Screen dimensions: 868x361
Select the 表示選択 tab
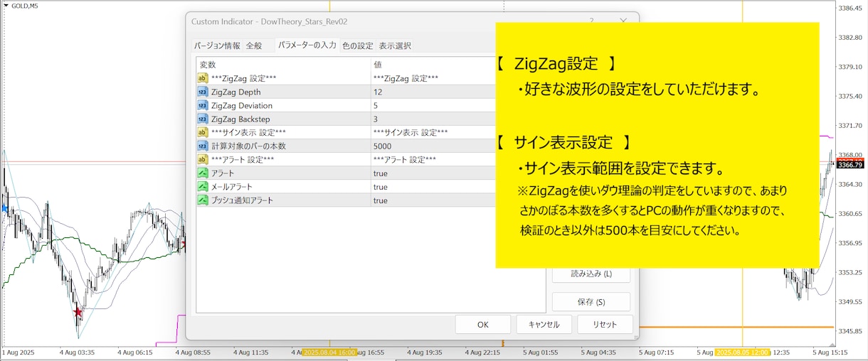click(x=395, y=45)
